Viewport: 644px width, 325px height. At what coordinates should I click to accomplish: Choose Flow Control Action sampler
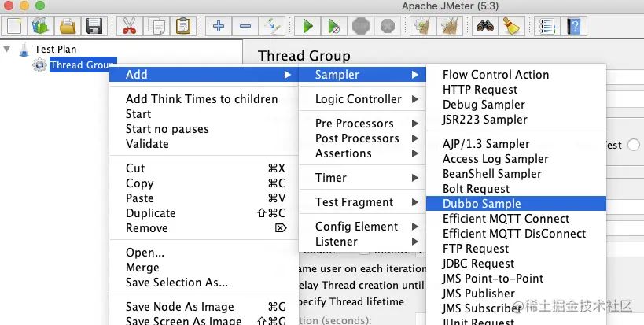[x=516, y=75]
